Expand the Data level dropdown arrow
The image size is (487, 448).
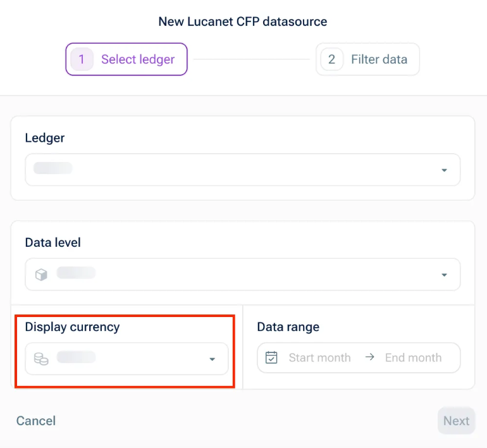[444, 275]
